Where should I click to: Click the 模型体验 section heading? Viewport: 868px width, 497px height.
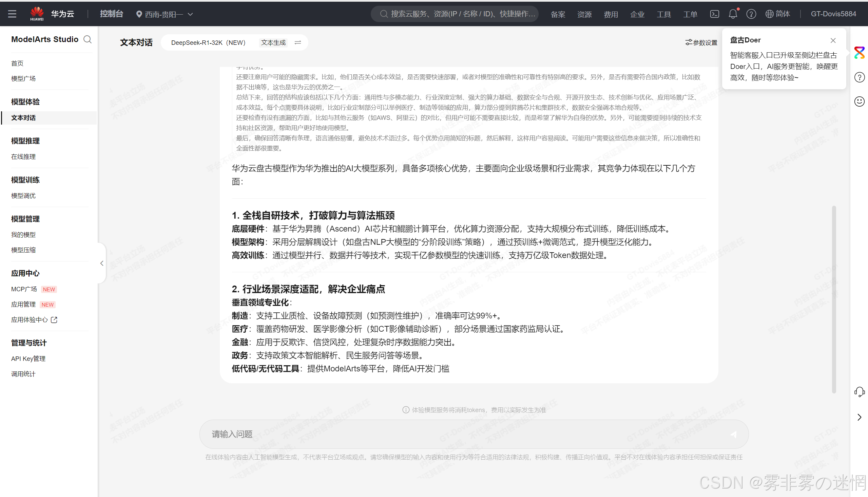25,102
